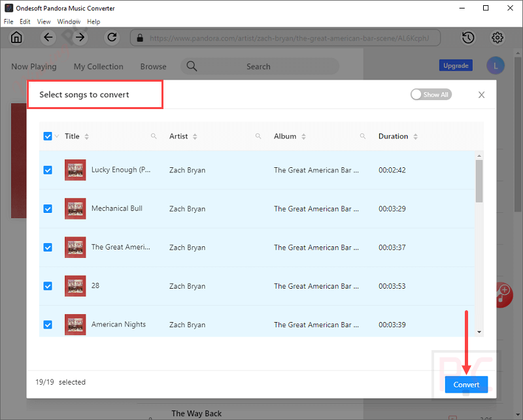Open conversion history clock icon
The height and width of the screenshot is (420, 523).
pyautogui.click(x=468, y=38)
